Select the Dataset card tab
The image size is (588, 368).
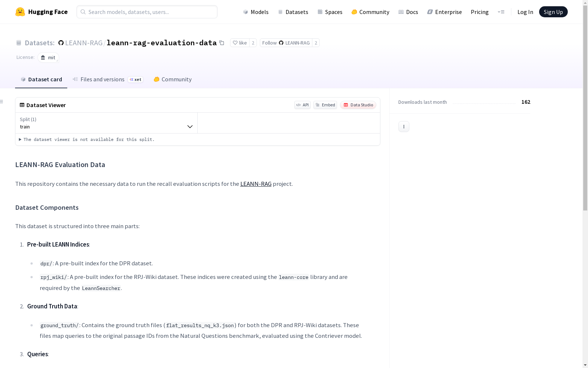[41, 79]
